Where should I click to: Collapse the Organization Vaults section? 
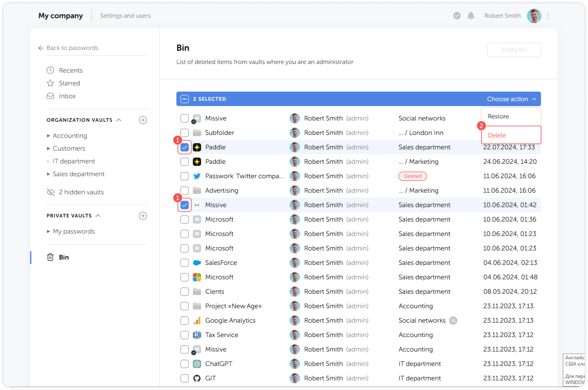tap(119, 120)
